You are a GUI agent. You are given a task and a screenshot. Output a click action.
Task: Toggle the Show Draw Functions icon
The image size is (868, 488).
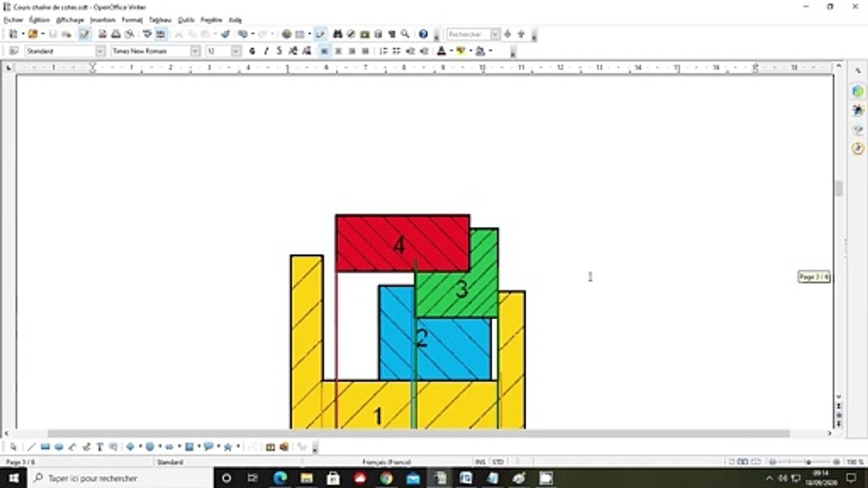pos(320,34)
